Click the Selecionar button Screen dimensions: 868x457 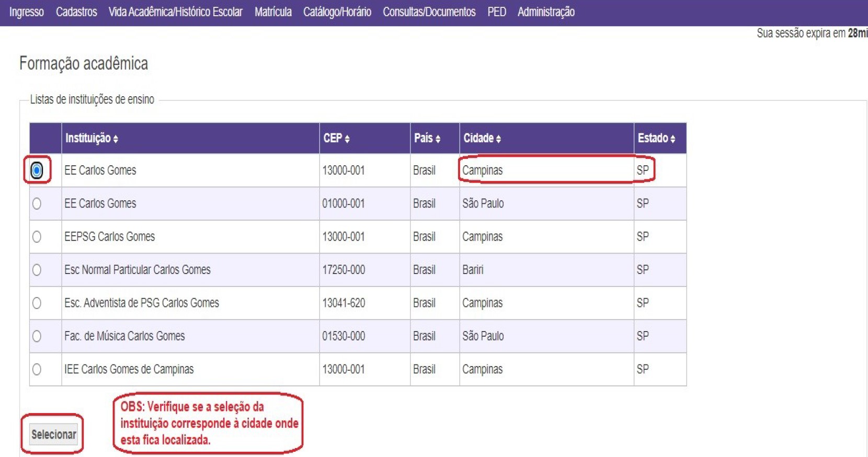tap(53, 435)
